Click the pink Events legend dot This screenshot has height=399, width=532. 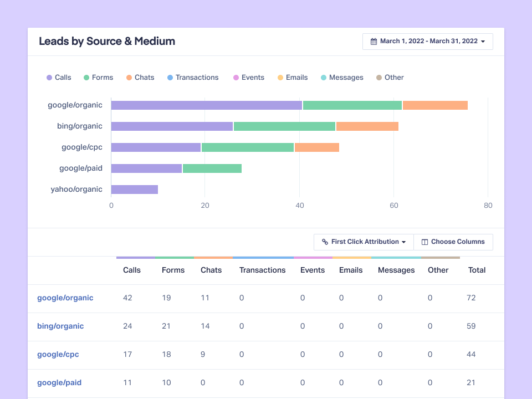pos(237,77)
